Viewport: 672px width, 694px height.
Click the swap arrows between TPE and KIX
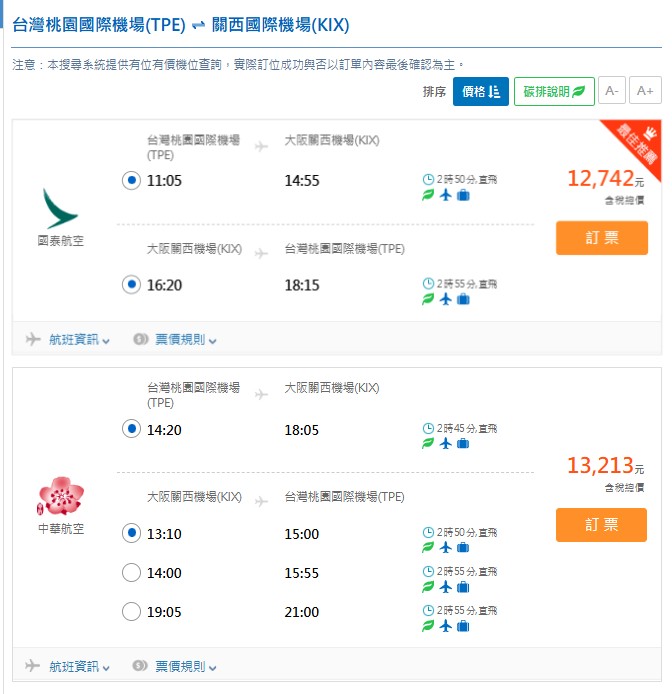pyautogui.click(x=199, y=25)
